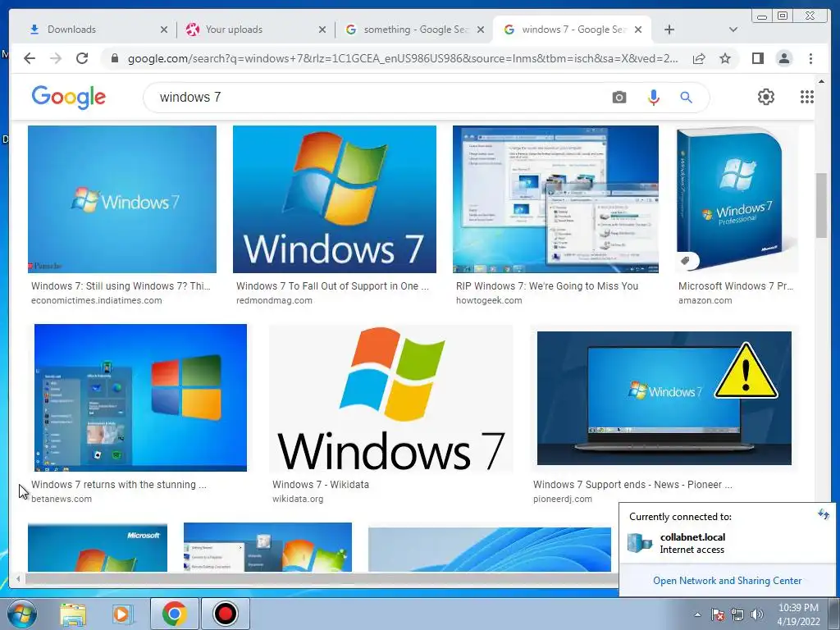Open Windows 7 returns betanews link
This screenshot has height=630, width=840.
(118, 484)
